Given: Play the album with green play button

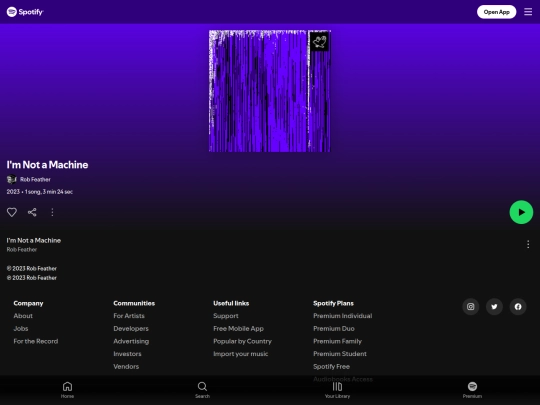Looking at the screenshot, I should 521,212.
